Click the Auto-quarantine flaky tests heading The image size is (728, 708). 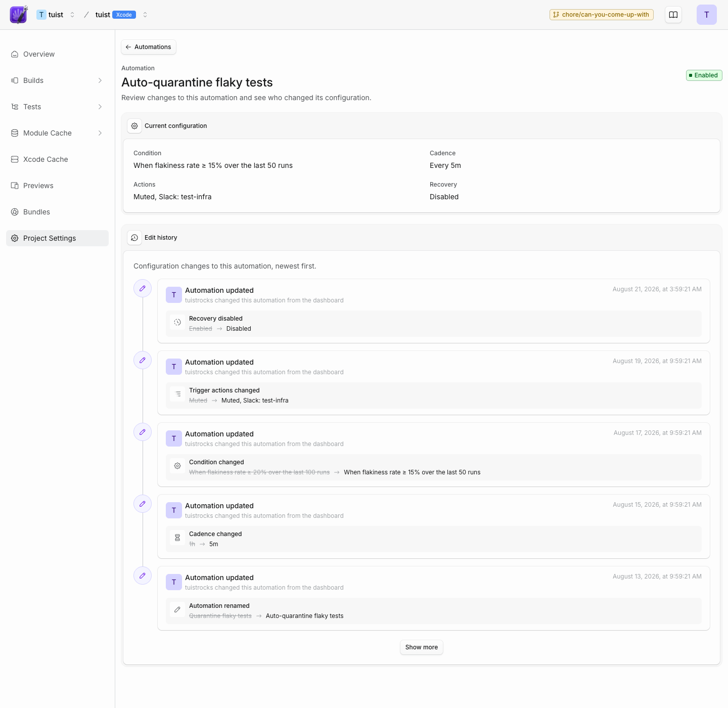[197, 82]
